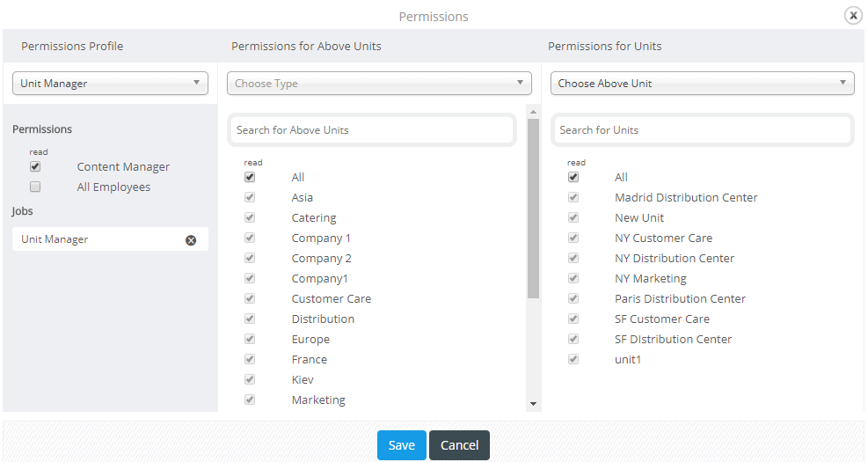This screenshot has width=868, height=462.
Task: Click the above units list scrollbar thumb
Action: click(x=533, y=209)
